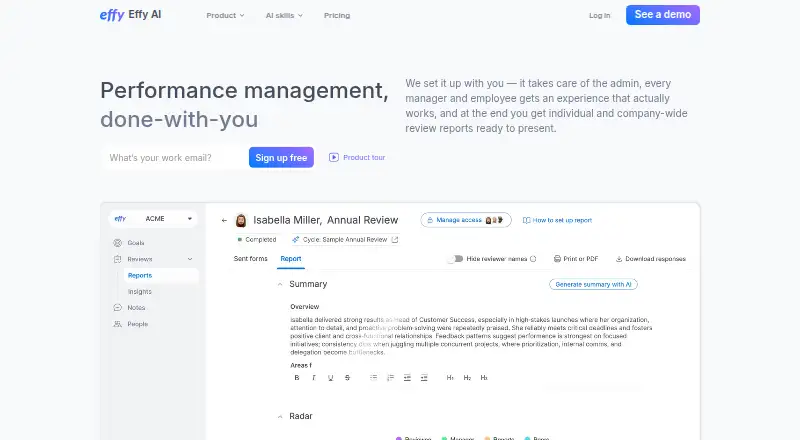
Task: Toggle strikethrough formatting in the editor
Action: (347, 378)
